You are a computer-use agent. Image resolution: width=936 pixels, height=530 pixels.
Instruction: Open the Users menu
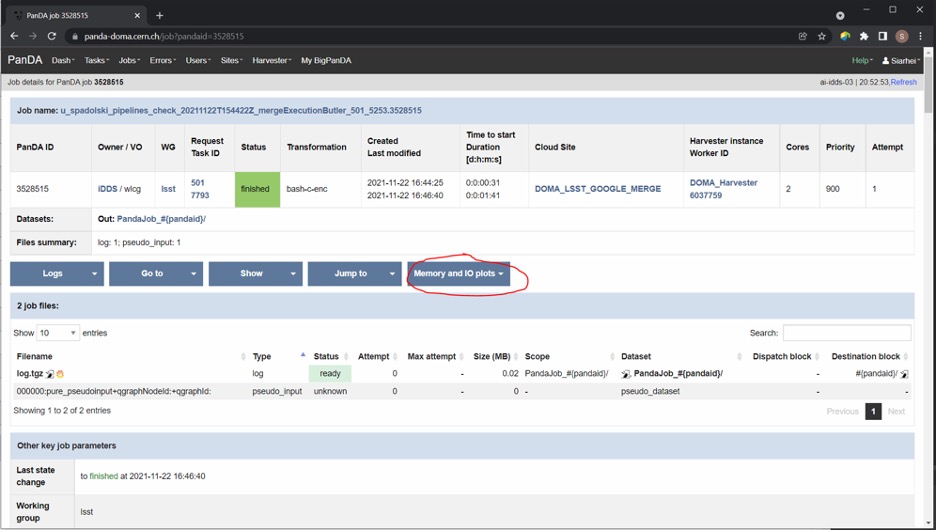[x=198, y=60]
